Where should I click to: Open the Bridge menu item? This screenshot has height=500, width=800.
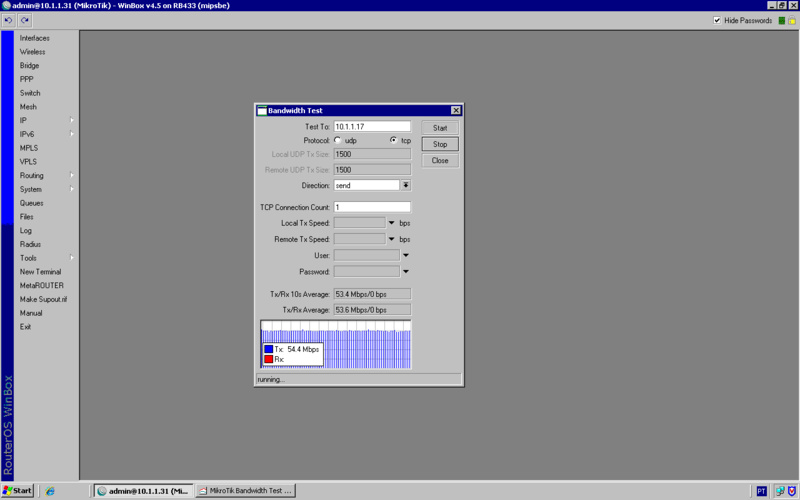pos(29,66)
